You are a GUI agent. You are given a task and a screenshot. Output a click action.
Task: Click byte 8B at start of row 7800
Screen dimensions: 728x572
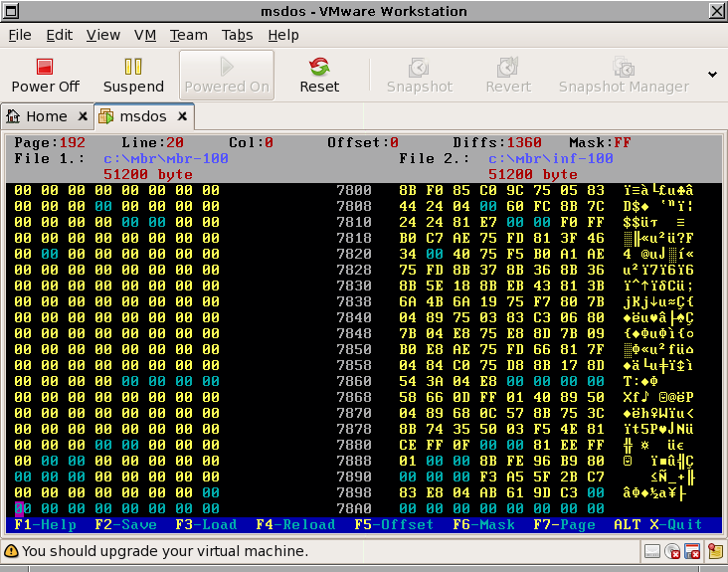click(x=408, y=190)
